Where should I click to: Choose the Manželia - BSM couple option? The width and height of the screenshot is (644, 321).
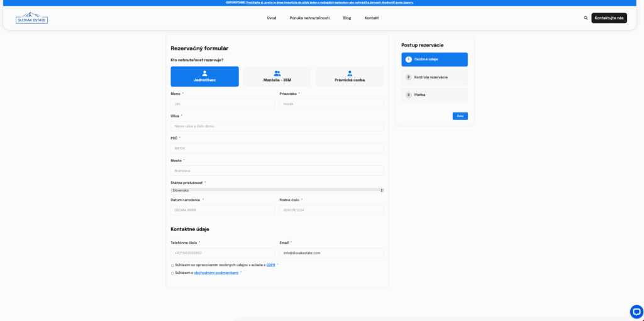tap(277, 77)
